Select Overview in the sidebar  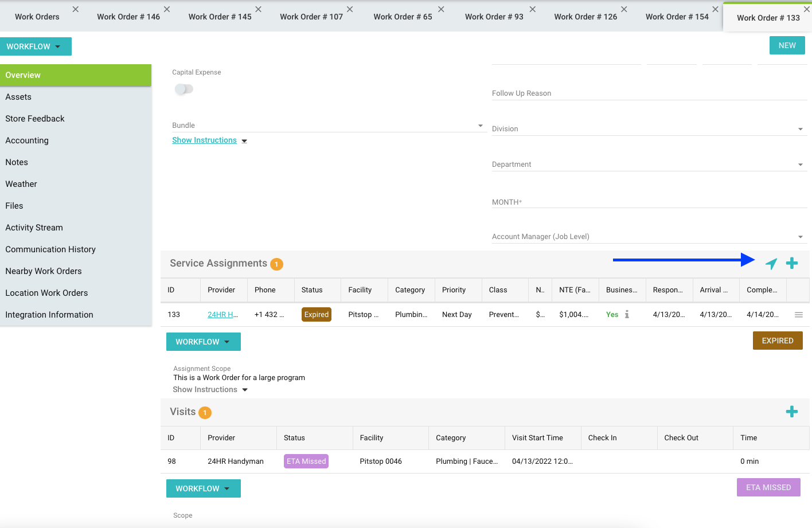click(76, 75)
